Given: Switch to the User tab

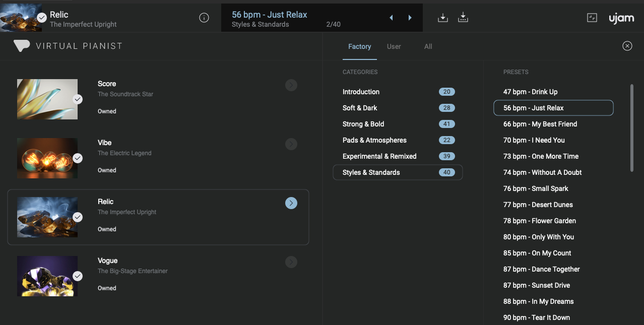Looking at the screenshot, I should 394,46.
